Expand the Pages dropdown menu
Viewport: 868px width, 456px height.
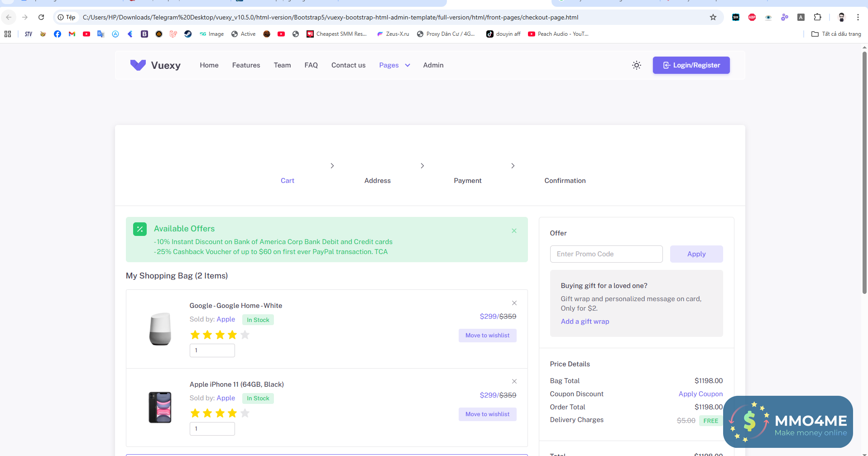[394, 65]
